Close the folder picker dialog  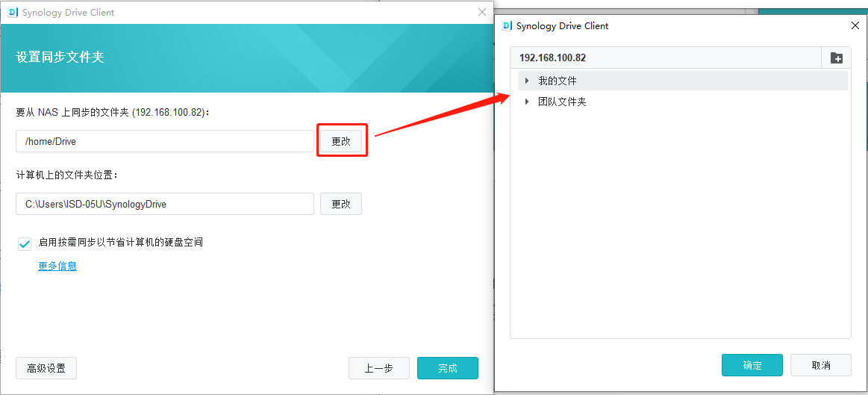(x=855, y=25)
